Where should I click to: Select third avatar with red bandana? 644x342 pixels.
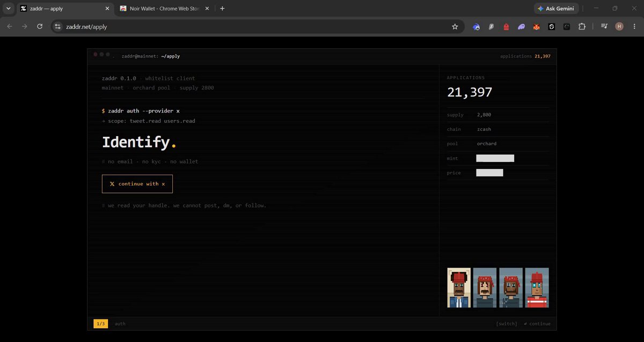(x=511, y=288)
